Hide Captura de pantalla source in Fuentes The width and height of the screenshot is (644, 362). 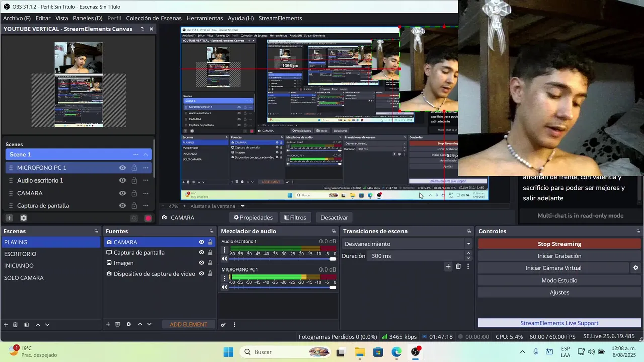point(201,253)
